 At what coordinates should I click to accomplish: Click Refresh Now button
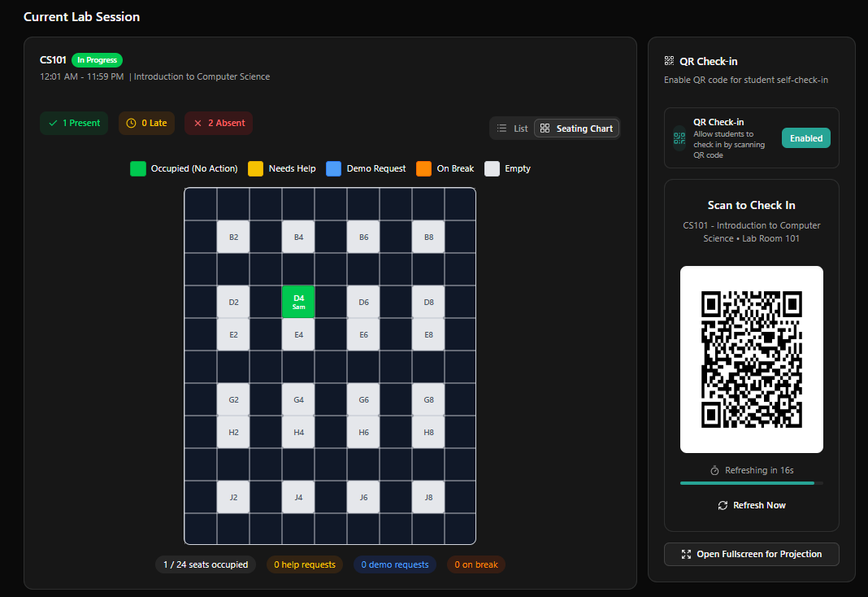[752, 505]
